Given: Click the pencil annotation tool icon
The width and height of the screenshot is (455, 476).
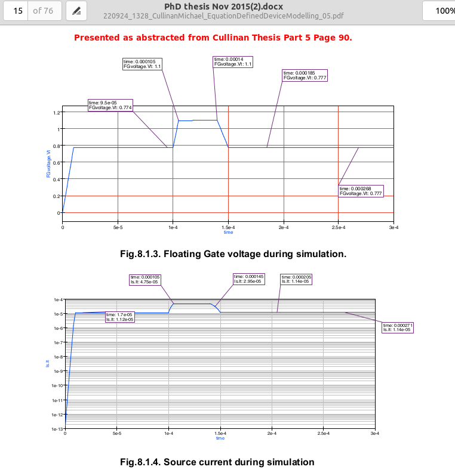Looking at the screenshot, I should pos(76,11).
